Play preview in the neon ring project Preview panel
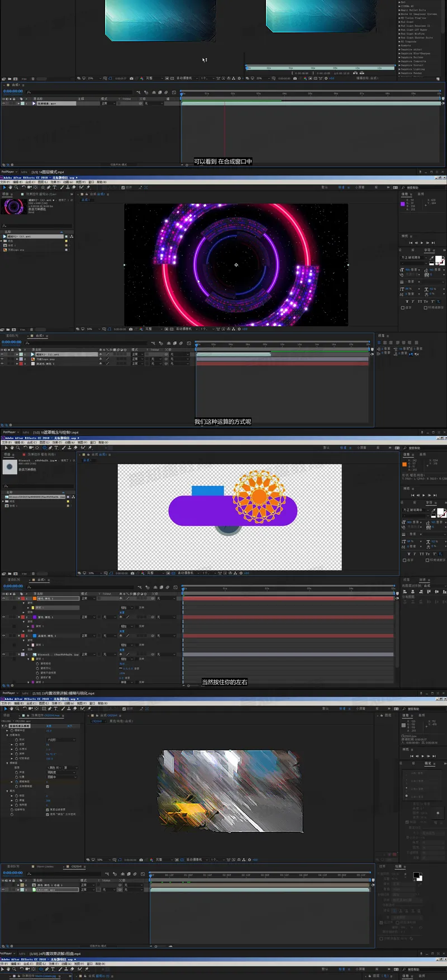The image size is (447, 980). [422, 242]
